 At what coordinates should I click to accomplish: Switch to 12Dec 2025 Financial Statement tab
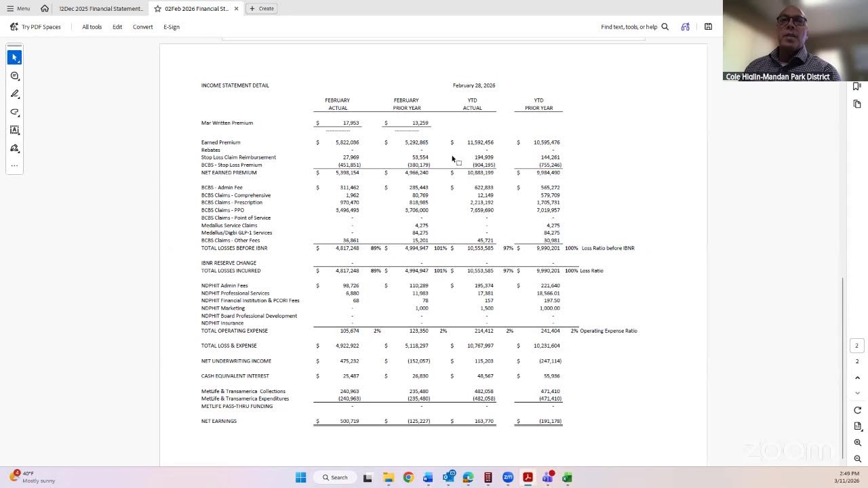pyautogui.click(x=100, y=9)
